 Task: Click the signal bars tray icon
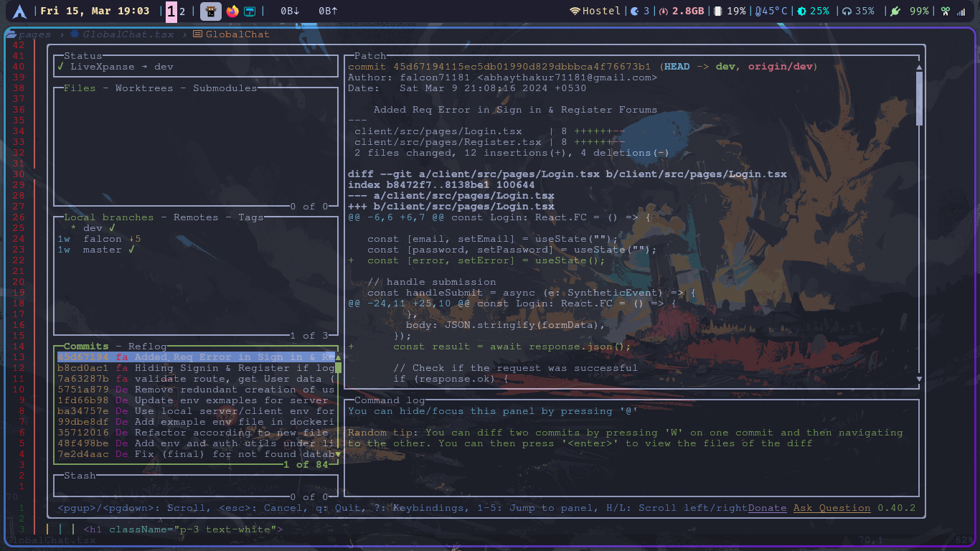point(961,11)
